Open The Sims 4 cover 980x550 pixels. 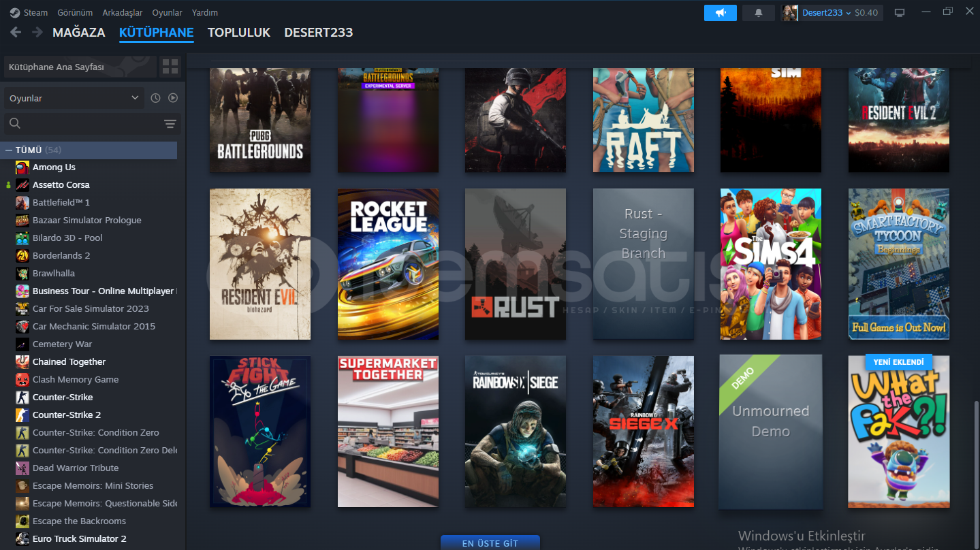coord(771,264)
